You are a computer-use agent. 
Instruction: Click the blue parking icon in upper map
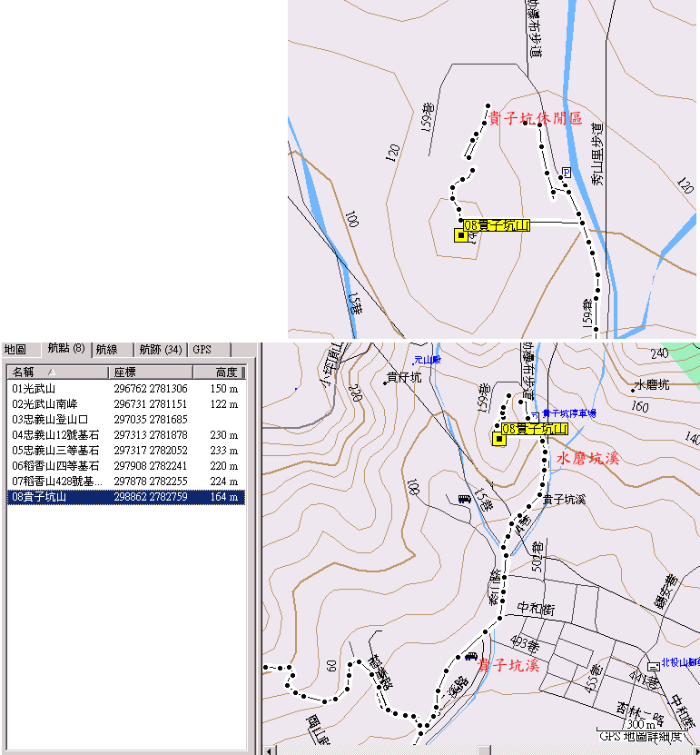point(567,172)
